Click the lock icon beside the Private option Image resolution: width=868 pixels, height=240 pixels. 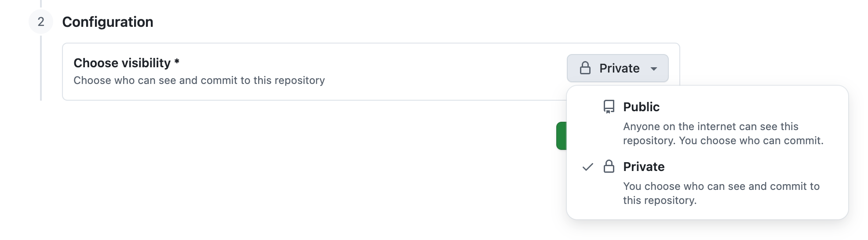point(609,167)
